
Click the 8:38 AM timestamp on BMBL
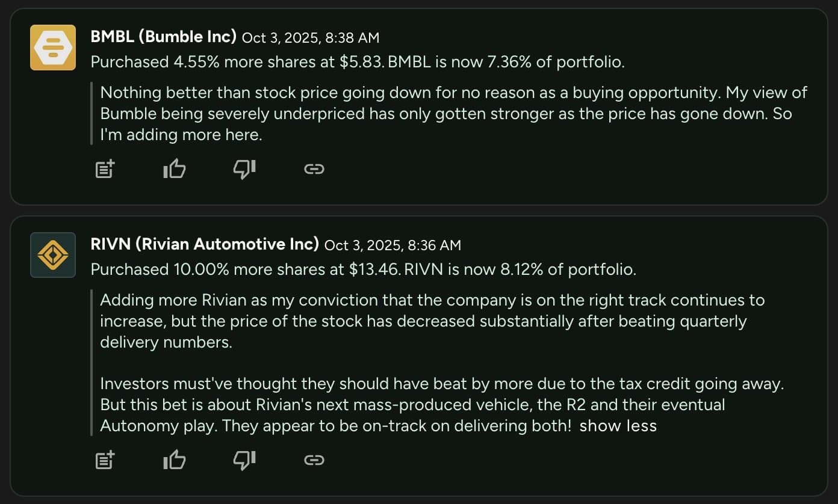[x=310, y=38]
